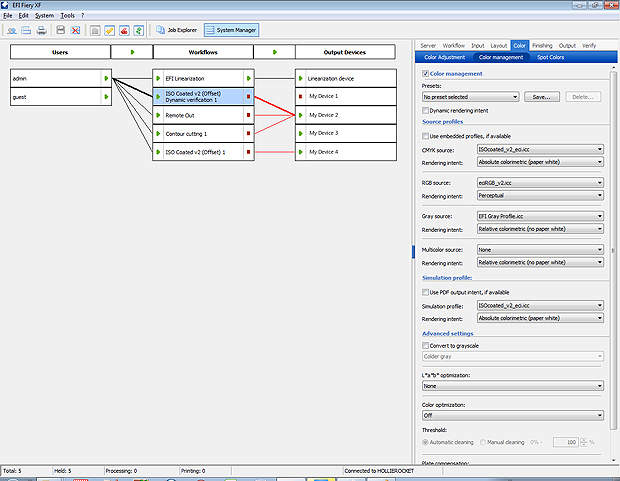Click the yellow checkmark toolbar icon

[110, 30]
